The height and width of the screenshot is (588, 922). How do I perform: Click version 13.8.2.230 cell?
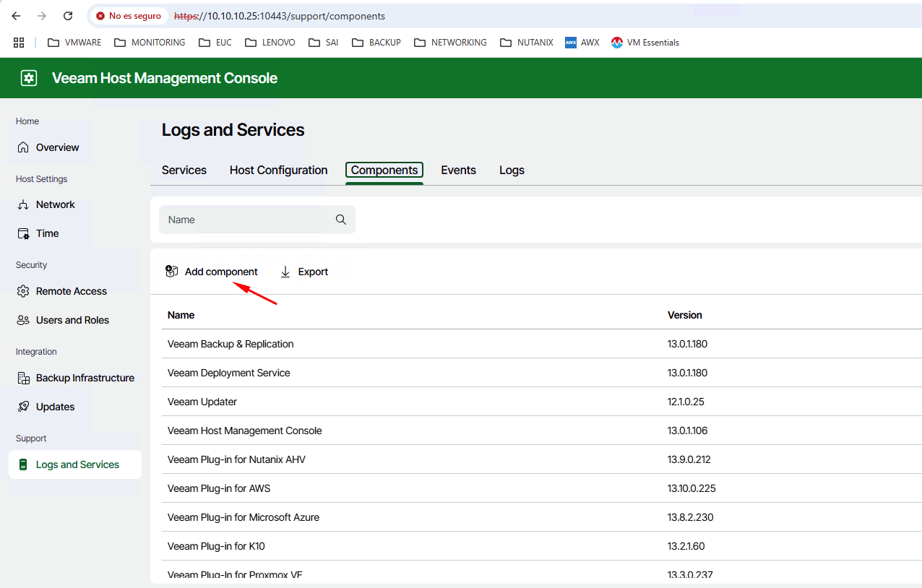[691, 517]
